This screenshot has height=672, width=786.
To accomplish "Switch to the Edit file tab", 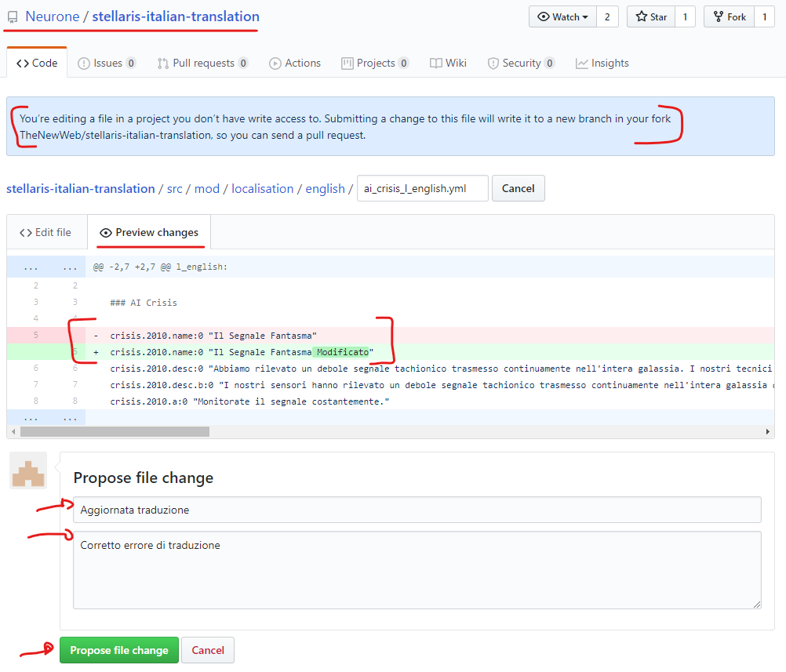I will tap(45, 233).
